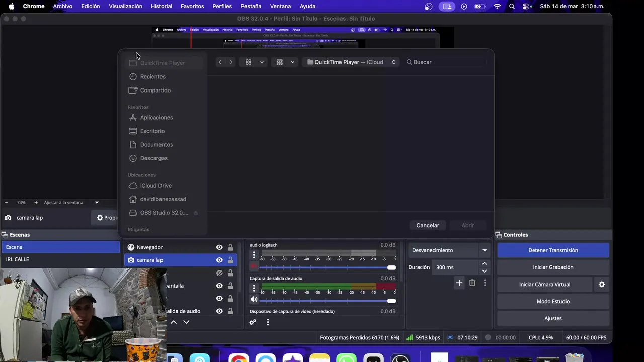Open transition properties three-dot menu
The height and width of the screenshot is (362, 644).
coord(485,283)
